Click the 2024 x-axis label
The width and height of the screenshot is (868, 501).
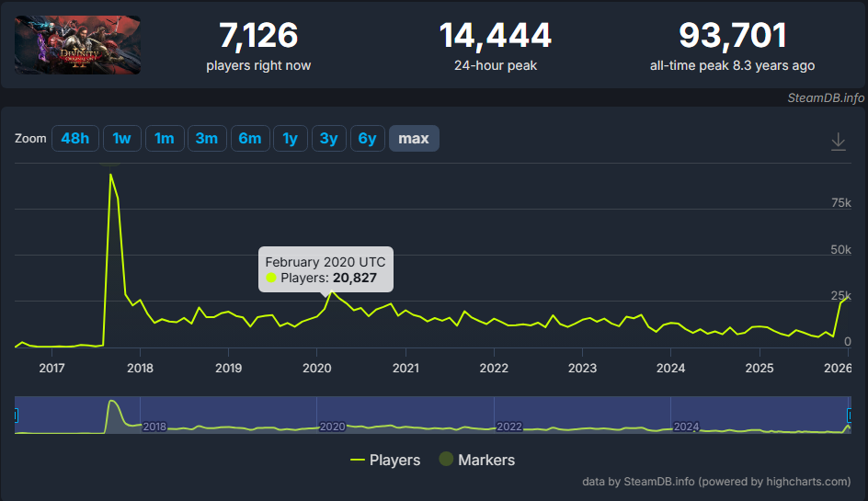[x=671, y=368]
